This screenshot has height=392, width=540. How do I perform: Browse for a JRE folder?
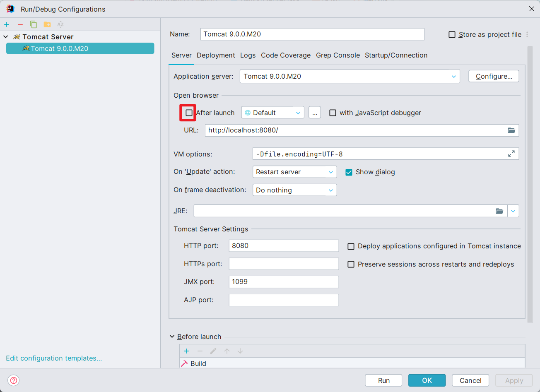[x=499, y=211]
